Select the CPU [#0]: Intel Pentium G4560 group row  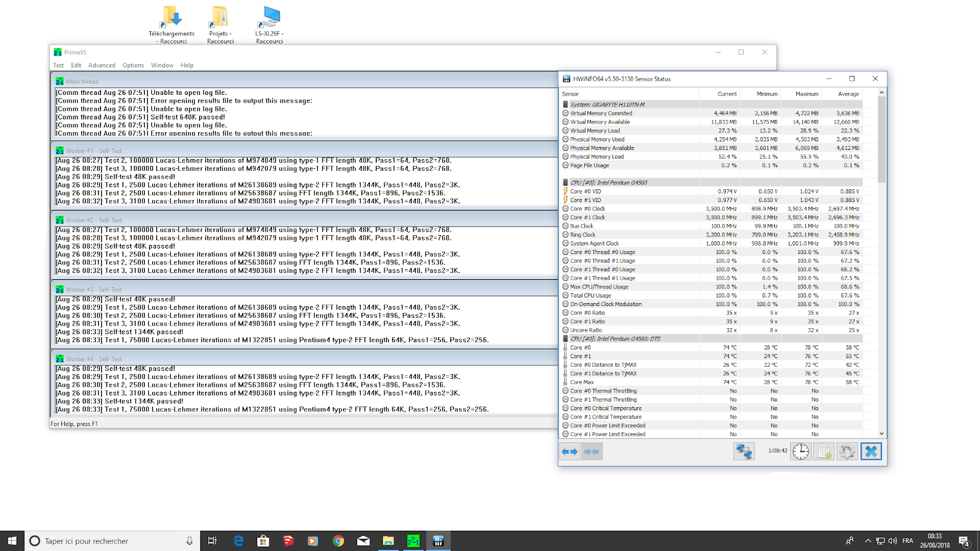(x=712, y=182)
